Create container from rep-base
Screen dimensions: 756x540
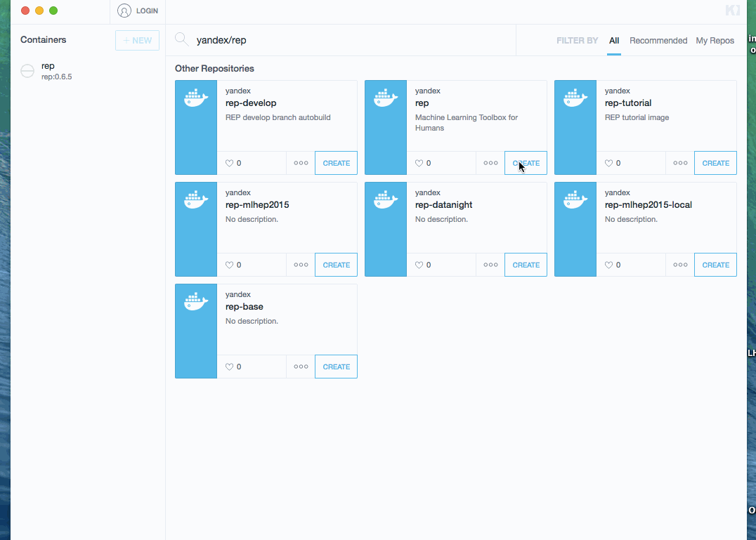336,367
